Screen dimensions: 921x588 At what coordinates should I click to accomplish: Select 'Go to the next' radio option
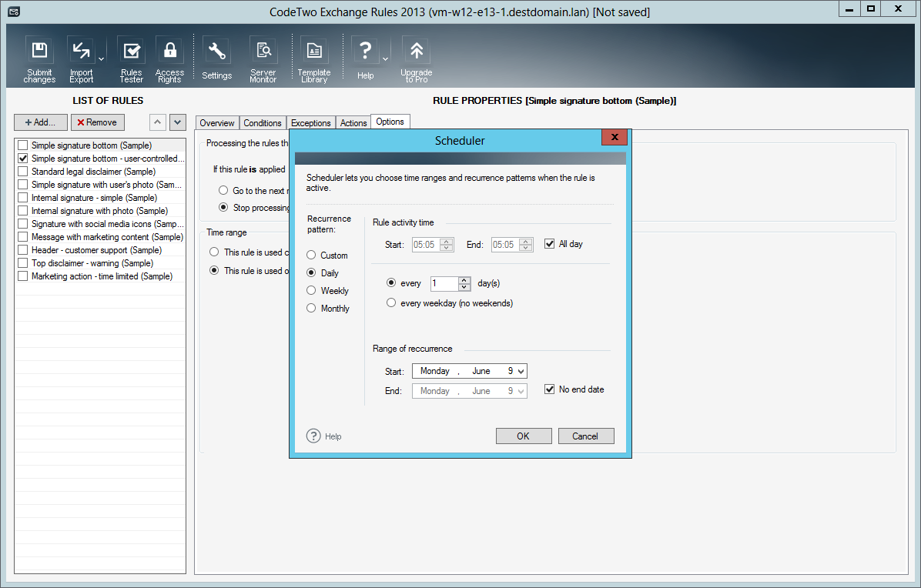pos(223,190)
